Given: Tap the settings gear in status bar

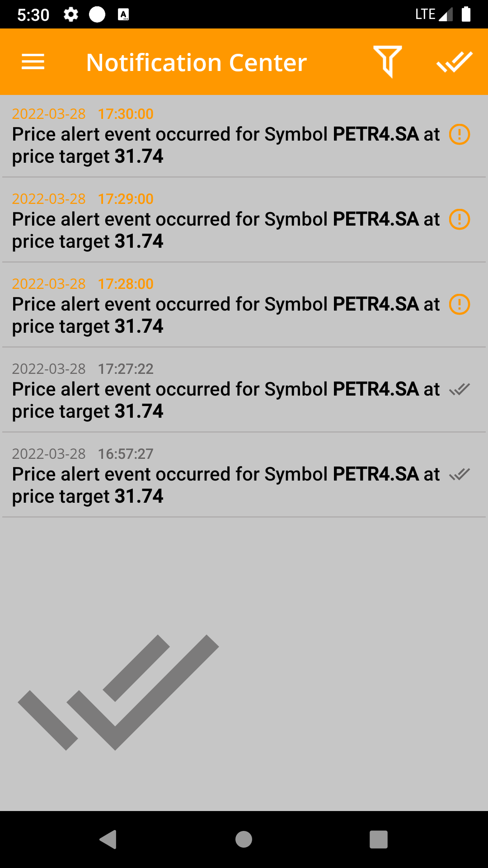Looking at the screenshot, I should tap(71, 14).
